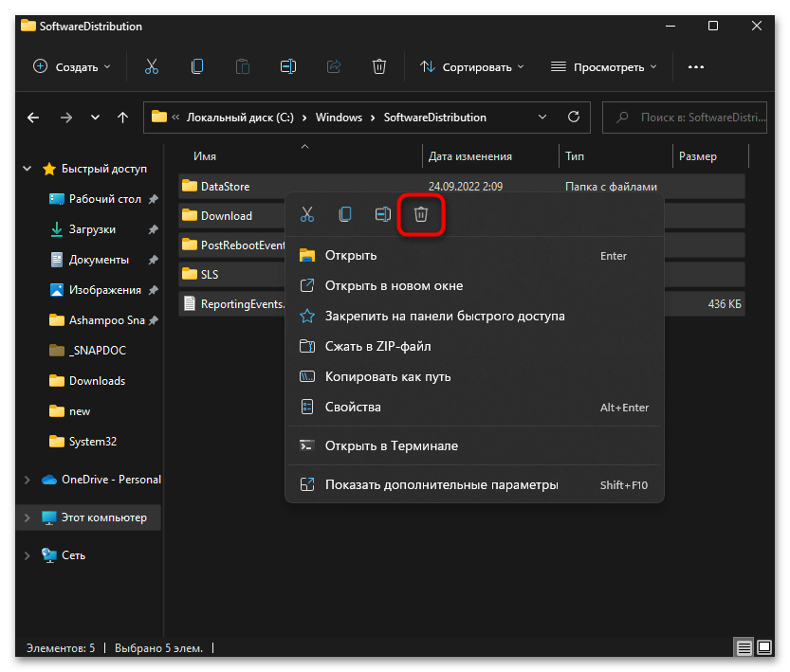
Task: Collapse the Быстрый доступ section
Action: 27,169
